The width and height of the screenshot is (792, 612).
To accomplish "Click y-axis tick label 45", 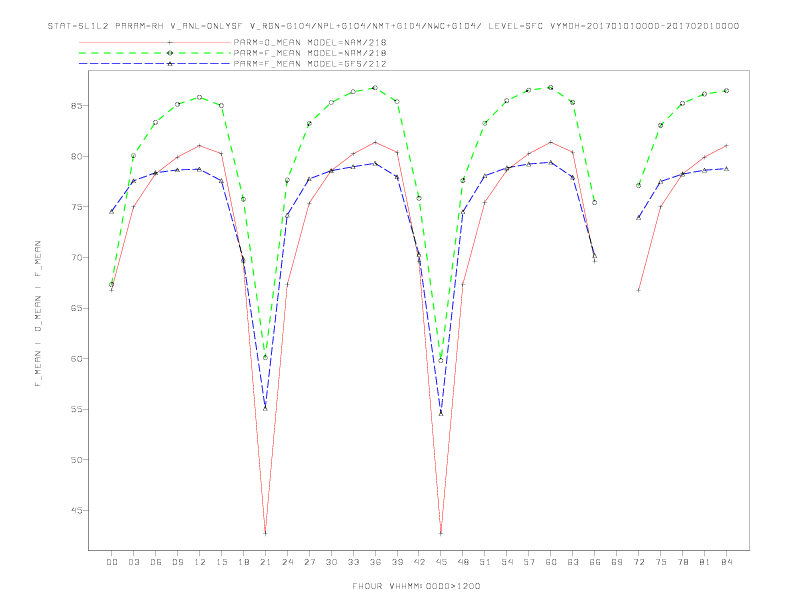I will [x=77, y=511].
